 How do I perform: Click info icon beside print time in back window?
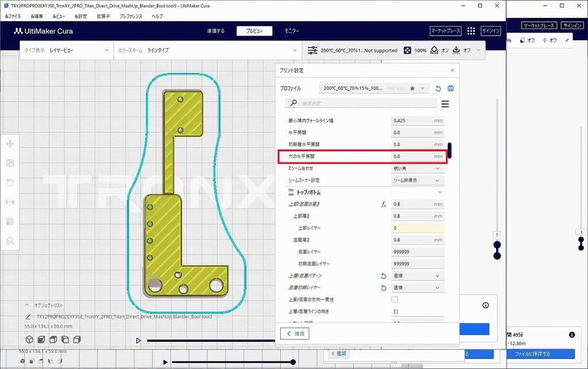pos(572,335)
